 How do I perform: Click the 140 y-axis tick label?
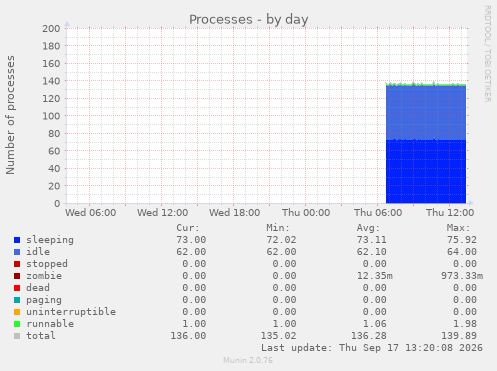(51, 81)
